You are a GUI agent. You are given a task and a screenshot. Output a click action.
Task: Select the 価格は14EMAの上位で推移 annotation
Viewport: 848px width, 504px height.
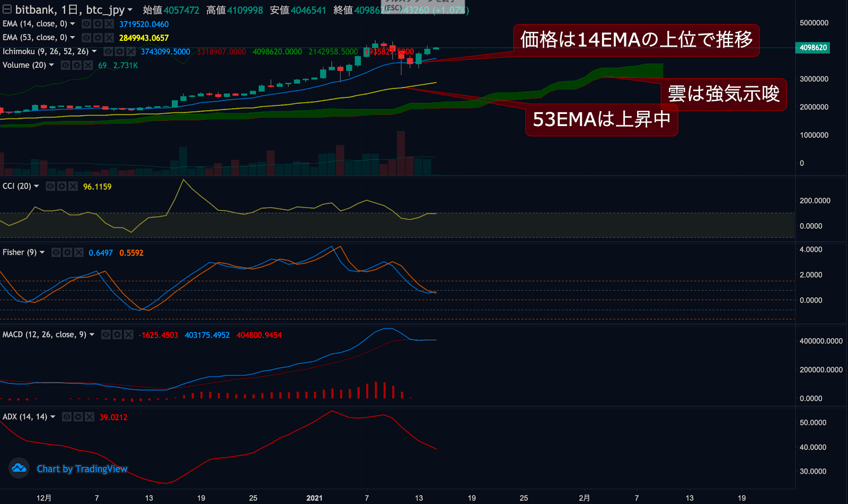[636, 40]
